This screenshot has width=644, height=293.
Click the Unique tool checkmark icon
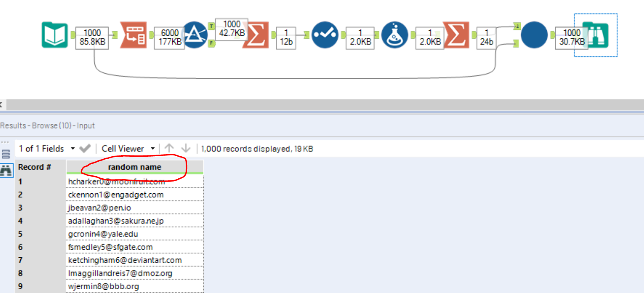click(325, 35)
